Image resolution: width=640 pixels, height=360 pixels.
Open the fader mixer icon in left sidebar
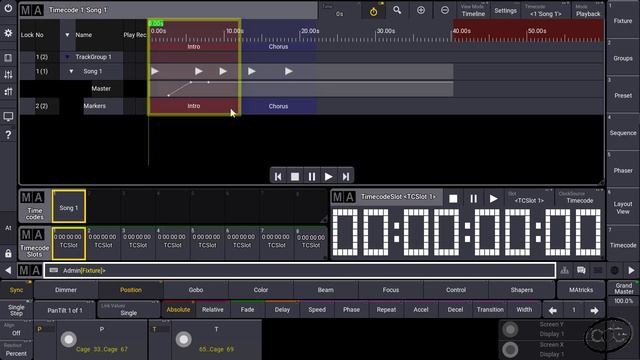point(8,75)
